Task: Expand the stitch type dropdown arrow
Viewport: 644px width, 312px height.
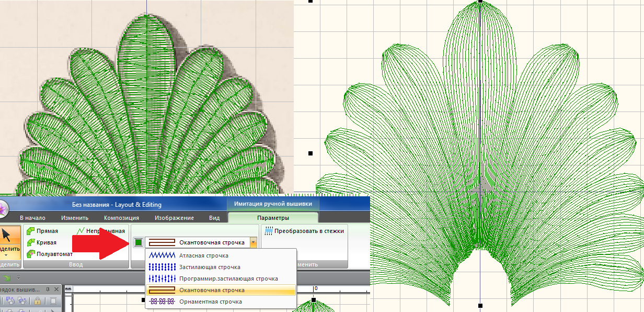Action: click(x=254, y=242)
